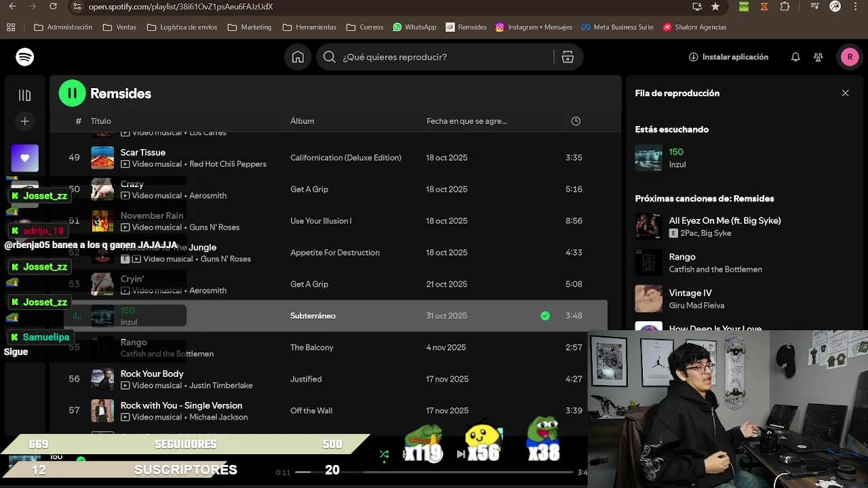Expand the Ventas bookmark folder
The image size is (868, 488).
click(x=119, y=27)
